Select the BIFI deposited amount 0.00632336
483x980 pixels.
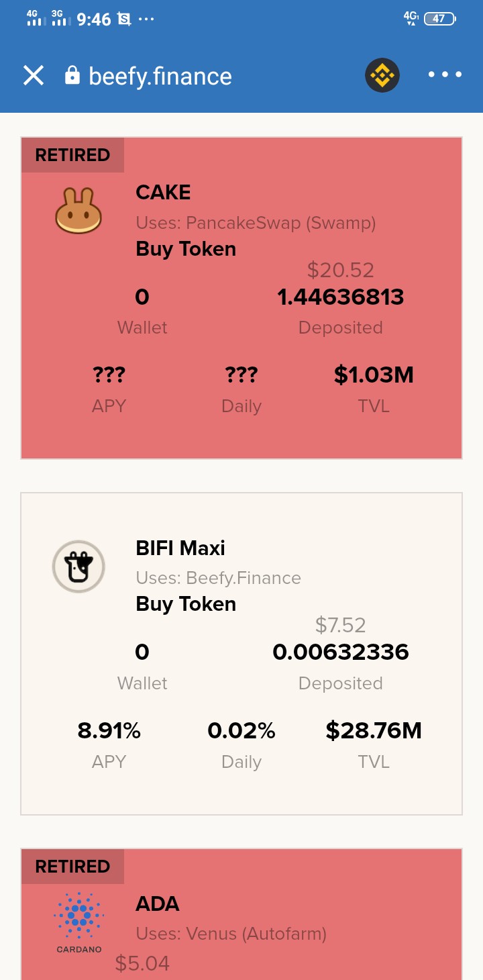pyautogui.click(x=341, y=652)
